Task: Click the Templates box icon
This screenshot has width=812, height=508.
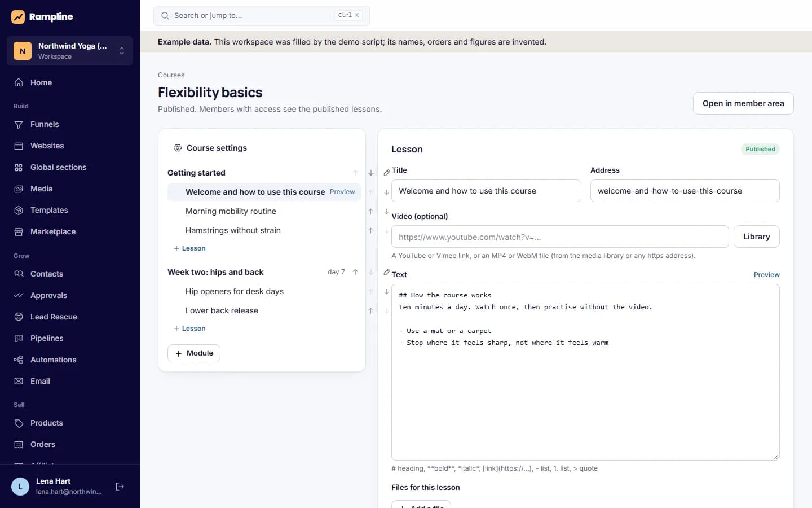Action: pos(19,210)
